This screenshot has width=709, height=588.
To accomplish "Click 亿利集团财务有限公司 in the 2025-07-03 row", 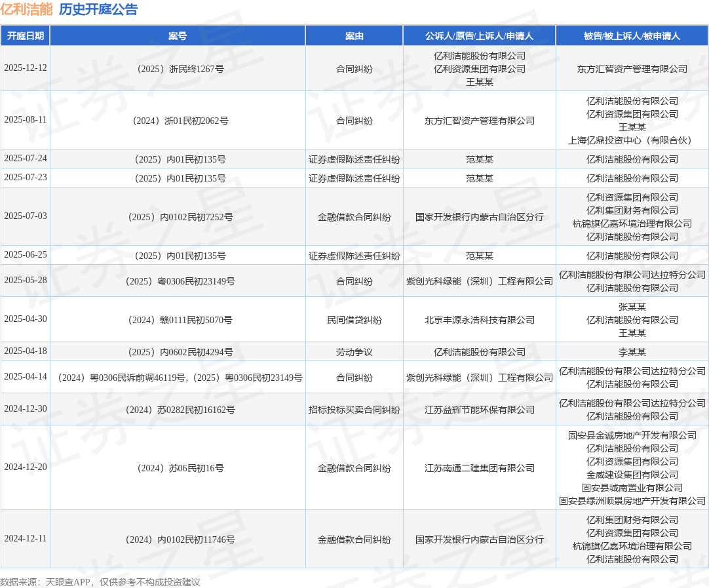I will pyautogui.click(x=632, y=210).
